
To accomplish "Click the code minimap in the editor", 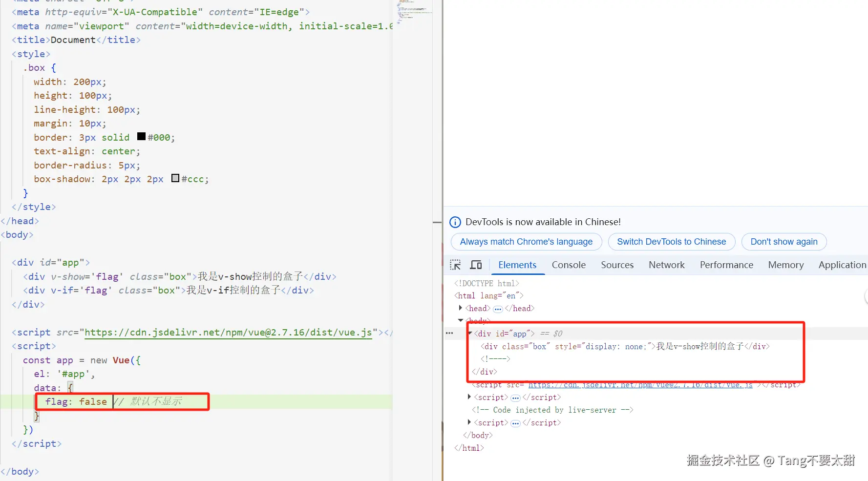I will pos(413,12).
